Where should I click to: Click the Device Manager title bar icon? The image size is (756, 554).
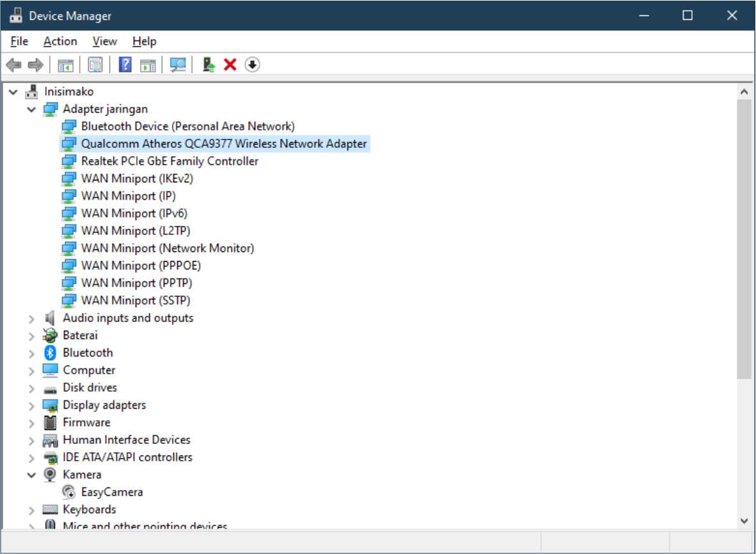point(16,15)
